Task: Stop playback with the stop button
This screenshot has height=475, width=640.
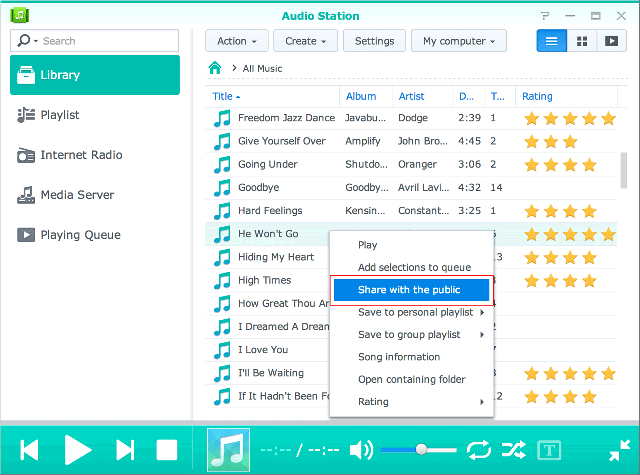Action: [x=167, y=450]
